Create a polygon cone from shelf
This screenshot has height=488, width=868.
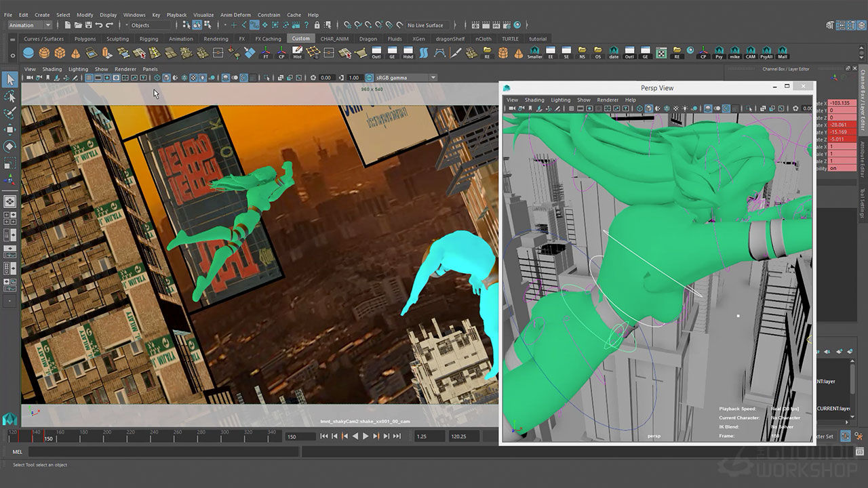pyautogui.click(x=75, y=53)
